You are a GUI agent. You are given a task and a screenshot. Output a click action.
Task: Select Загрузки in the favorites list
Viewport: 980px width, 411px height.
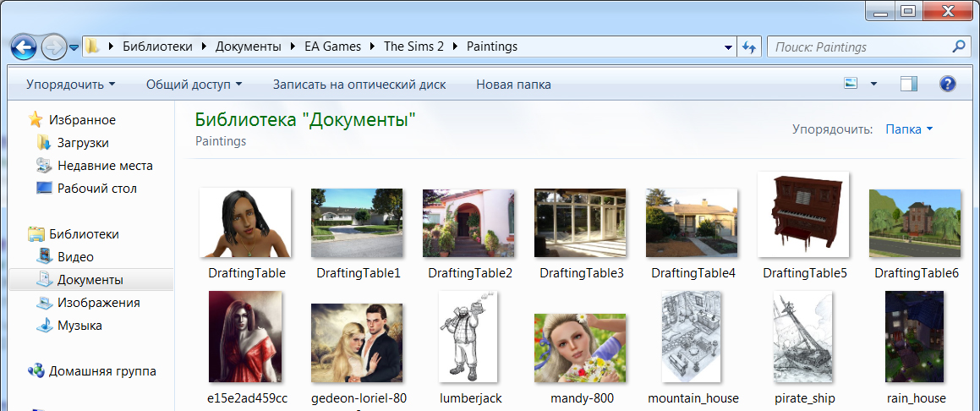click(83, 143)
